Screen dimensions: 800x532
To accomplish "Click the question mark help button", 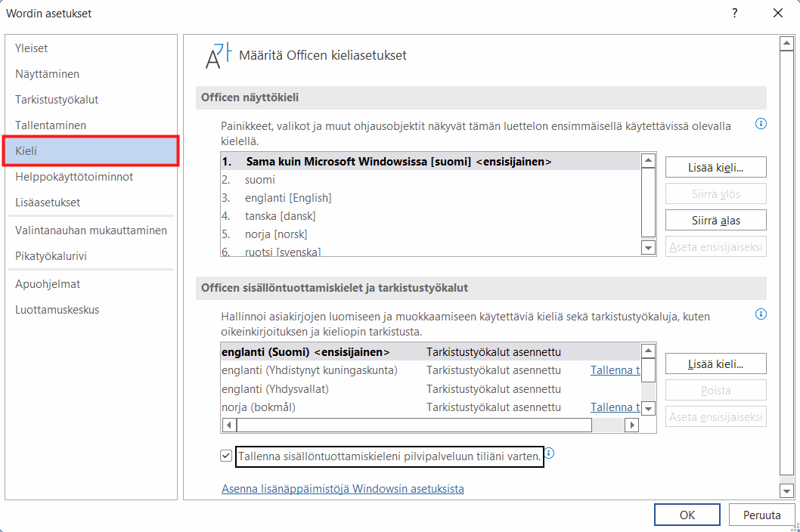I will 735,14.
